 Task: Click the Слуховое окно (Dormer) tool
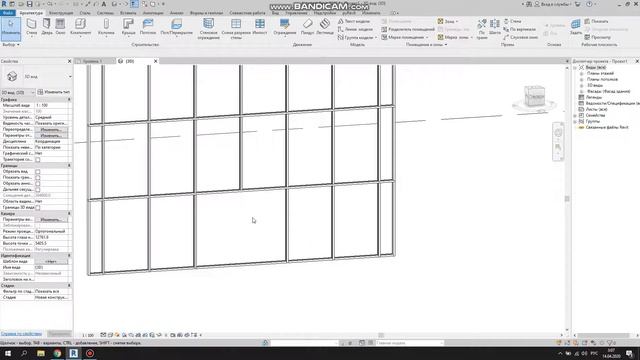(x=520, y=37)
